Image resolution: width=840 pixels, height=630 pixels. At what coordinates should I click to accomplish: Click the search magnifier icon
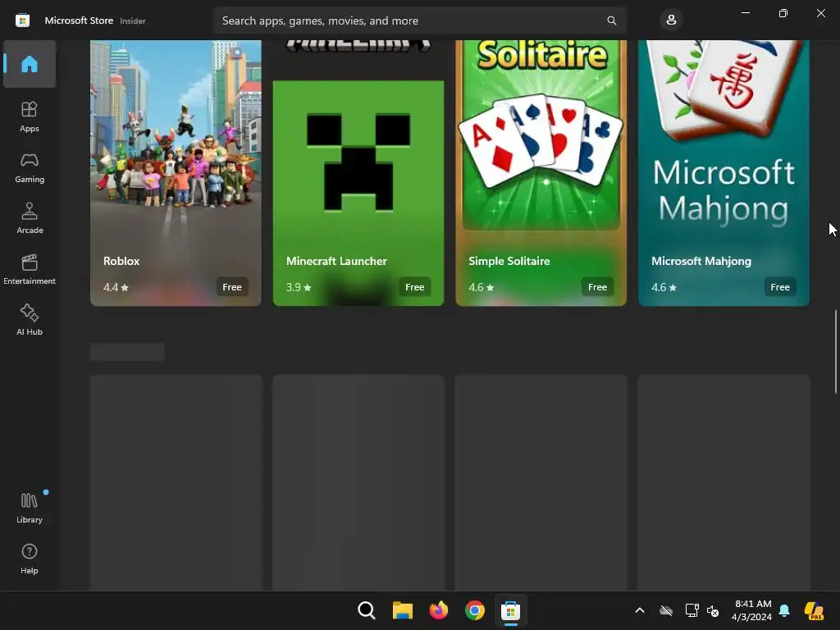pos(611,21)
